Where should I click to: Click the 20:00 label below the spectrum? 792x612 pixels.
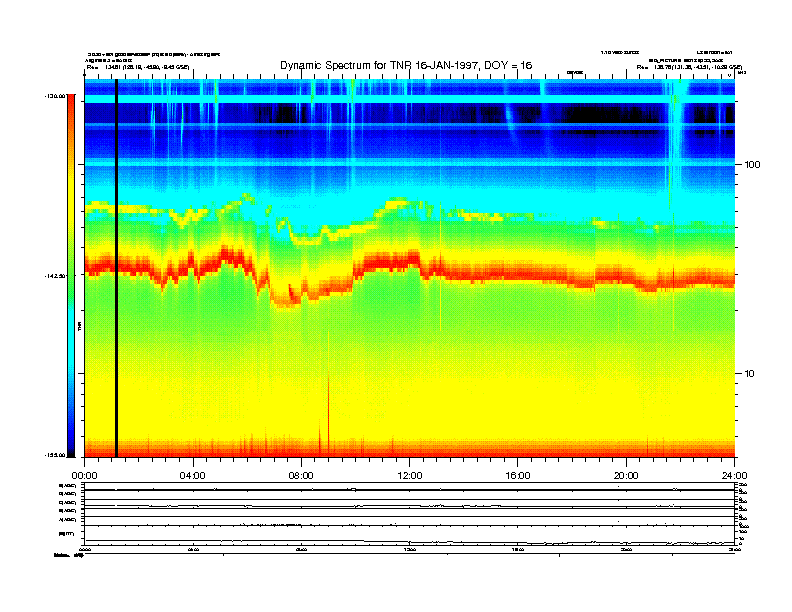[626, 475]
